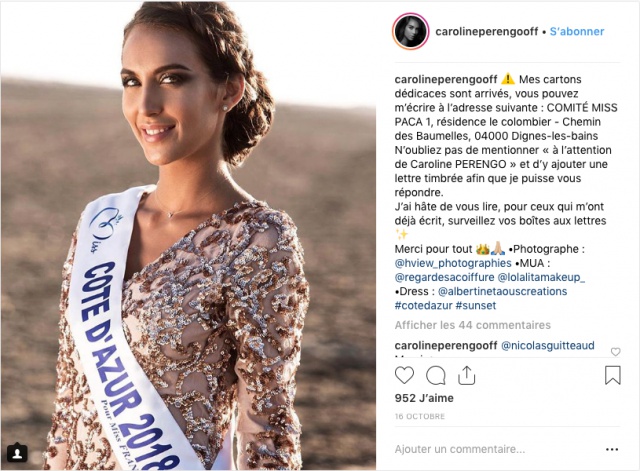Visit @hview_photographies profile
The width and height of the screenshot is (640, 471).
[453, 263]
